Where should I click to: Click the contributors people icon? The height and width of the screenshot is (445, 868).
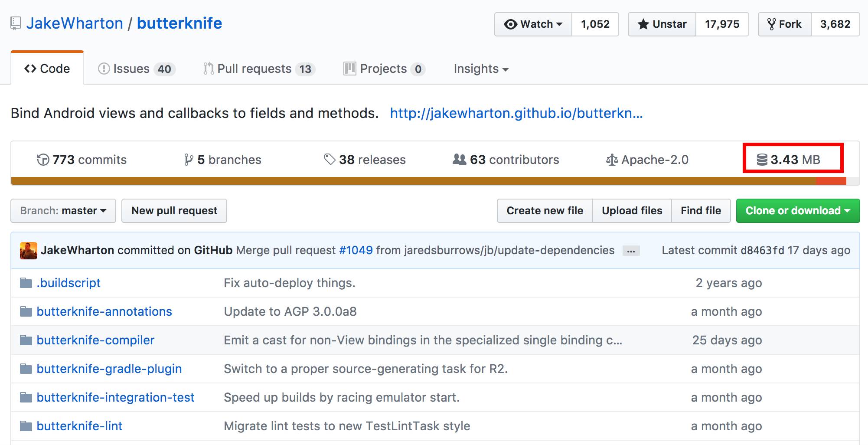(x=459, y=160)
